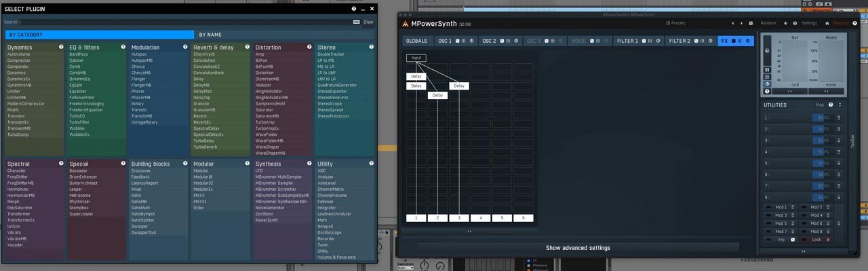Open the Presets browser
This screenshot has width=868, height=271.
pos(676,23)
